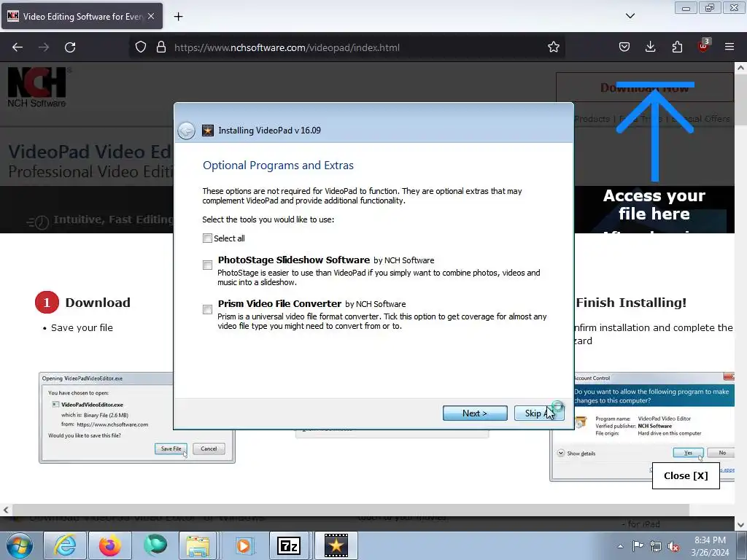Enable Prism Video File Converter checkbox
747x560 pixels.
[207, 309]
